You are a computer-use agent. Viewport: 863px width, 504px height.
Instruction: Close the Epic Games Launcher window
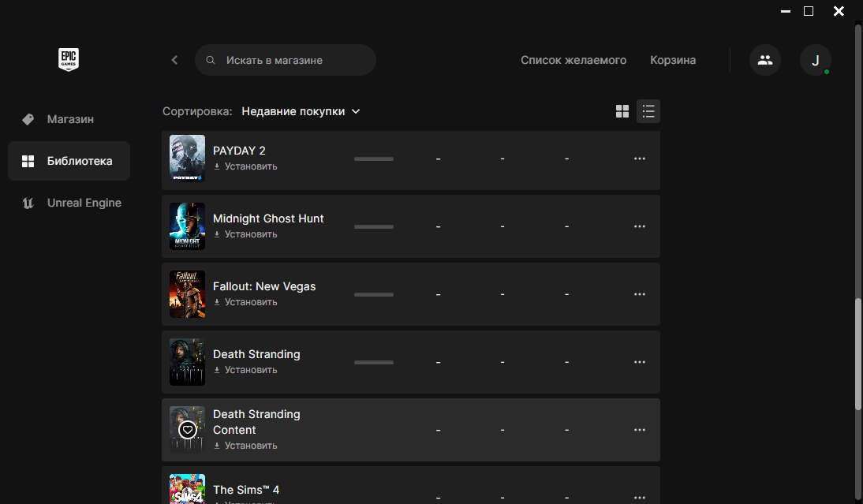[839, 11]
